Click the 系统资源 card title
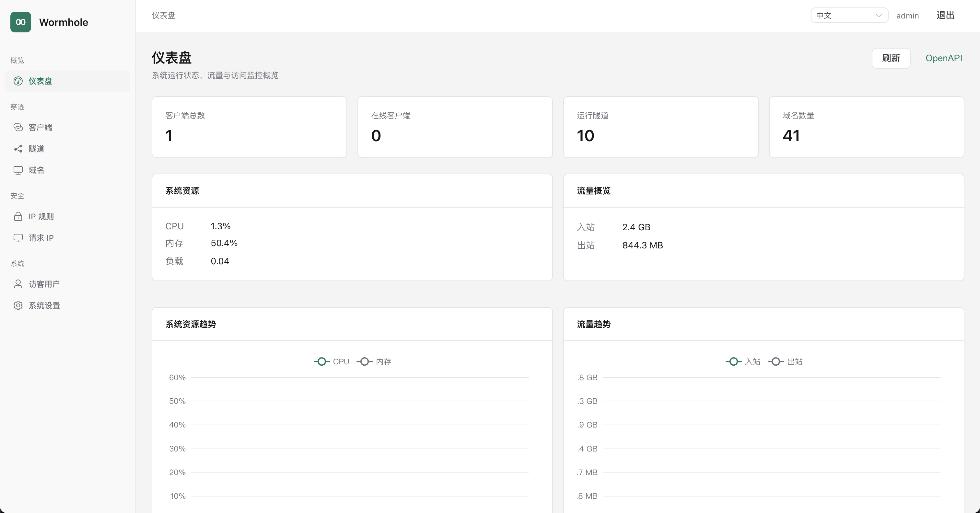 click(x=182, y=191)
